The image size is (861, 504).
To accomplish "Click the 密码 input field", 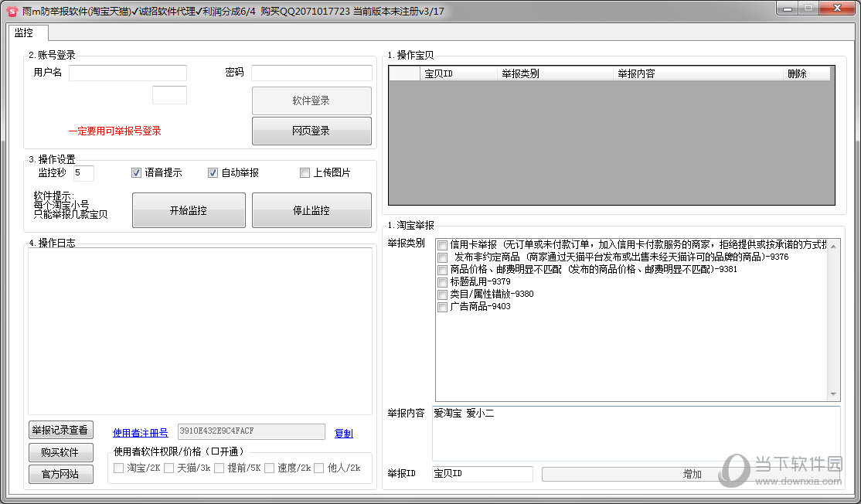I will point(311,73).
